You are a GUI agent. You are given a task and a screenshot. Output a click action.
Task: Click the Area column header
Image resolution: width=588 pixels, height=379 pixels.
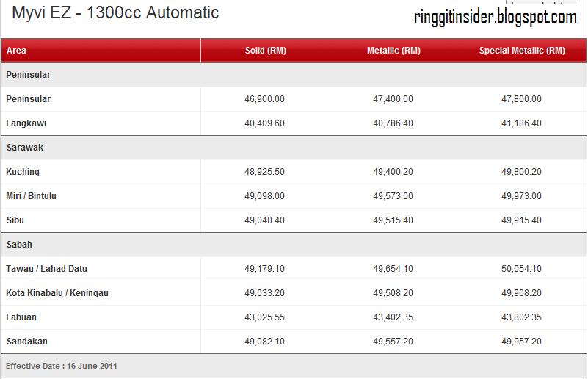16,51
